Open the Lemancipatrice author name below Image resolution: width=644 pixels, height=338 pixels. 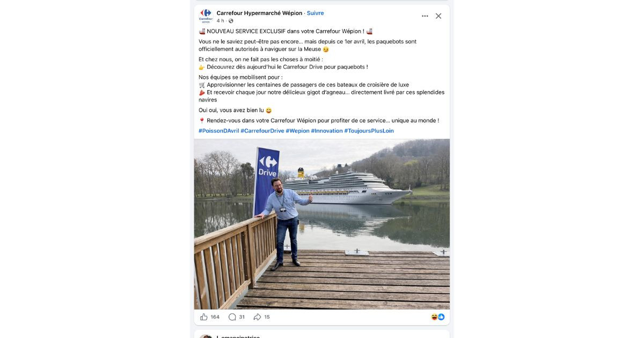238,336
